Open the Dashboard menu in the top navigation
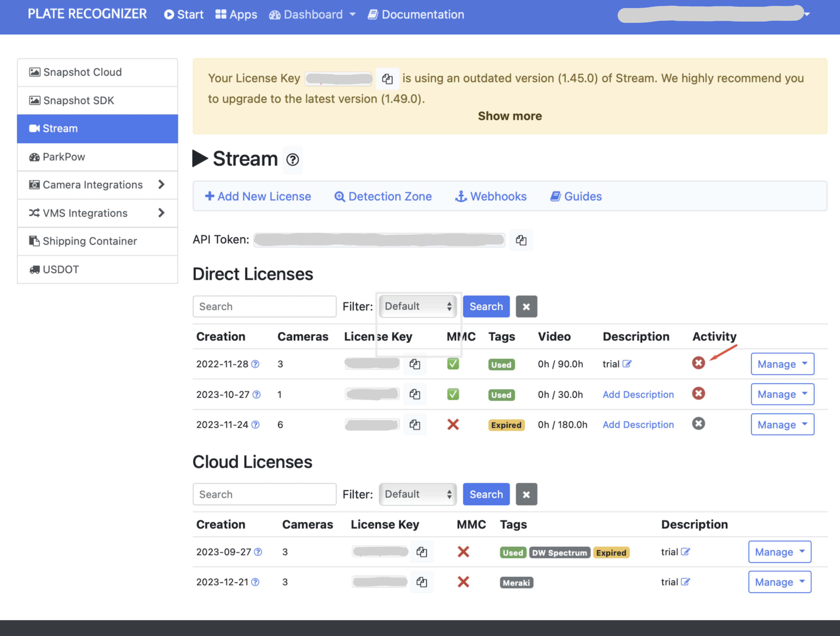 tap(313, 14)
